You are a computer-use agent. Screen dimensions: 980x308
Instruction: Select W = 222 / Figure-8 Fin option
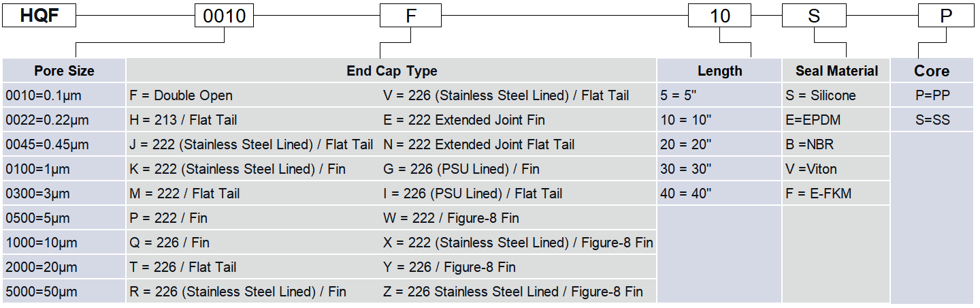point(451,218)
